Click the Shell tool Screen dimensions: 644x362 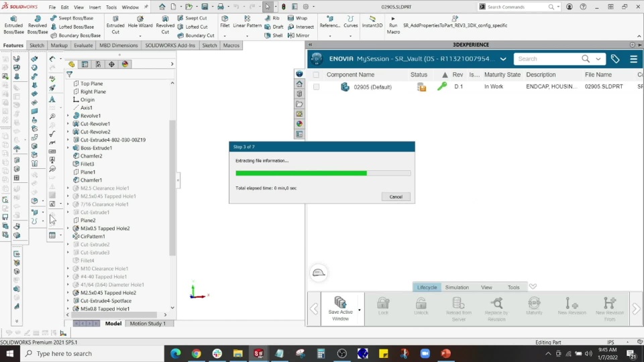[274, 36]
